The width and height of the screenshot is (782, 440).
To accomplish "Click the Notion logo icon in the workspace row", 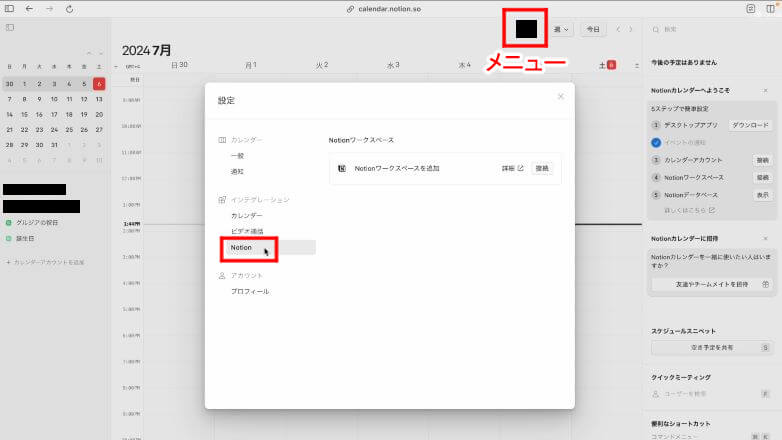I will point(342,169).
